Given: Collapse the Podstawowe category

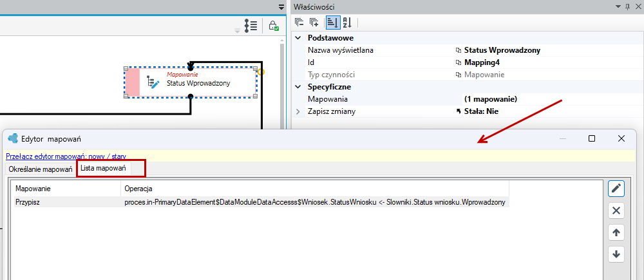Looking at the screenshot, I should pos(298,38).
